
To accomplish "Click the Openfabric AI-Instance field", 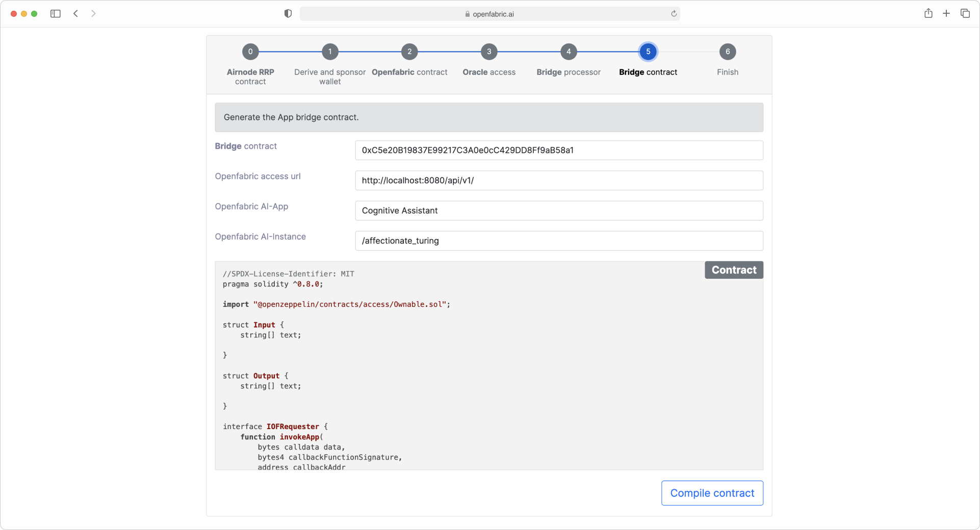I will point(559,241).
